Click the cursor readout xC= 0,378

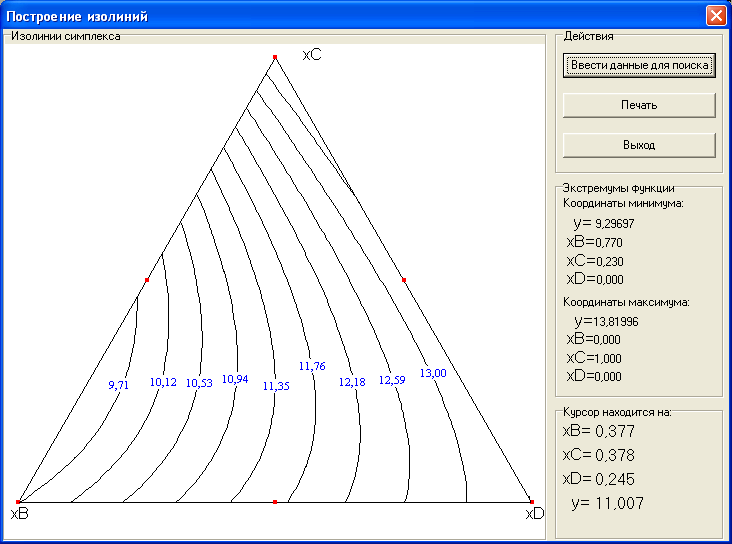(x=598, y=455)
